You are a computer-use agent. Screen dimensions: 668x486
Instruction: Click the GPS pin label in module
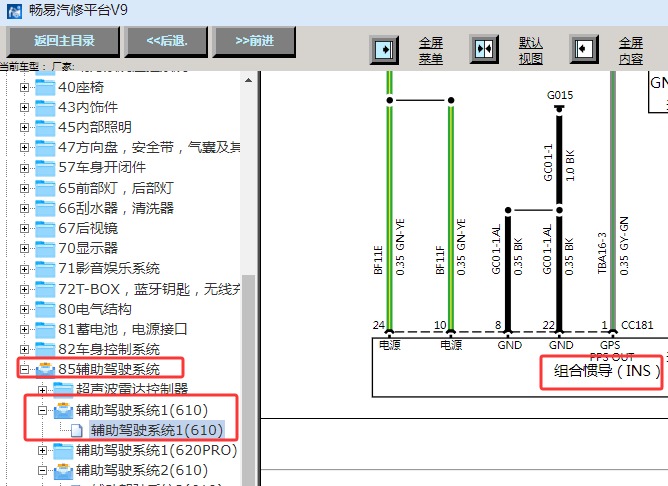pos(610,345)
